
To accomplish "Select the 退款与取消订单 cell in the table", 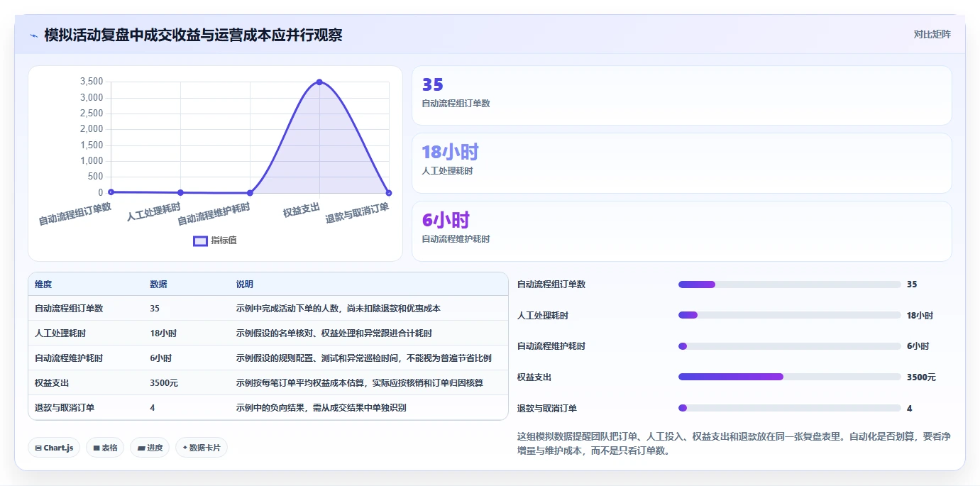I will point(65,408).
